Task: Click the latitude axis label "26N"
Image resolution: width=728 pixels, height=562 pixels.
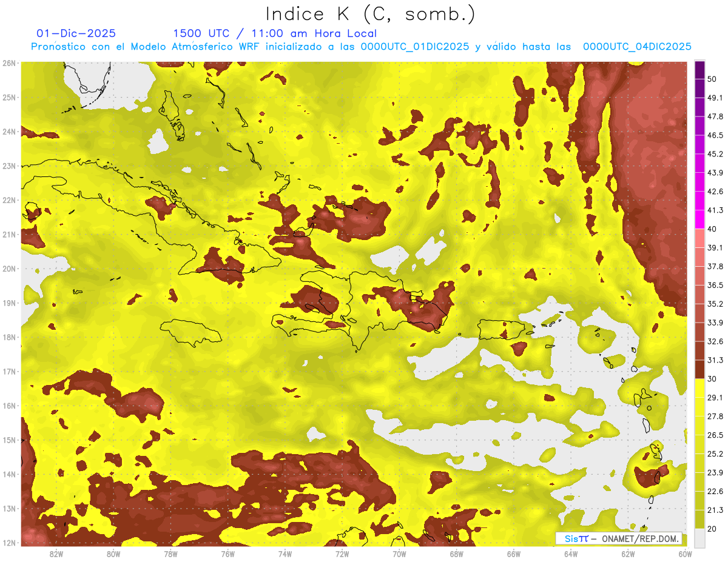Action: click(9, 63)
